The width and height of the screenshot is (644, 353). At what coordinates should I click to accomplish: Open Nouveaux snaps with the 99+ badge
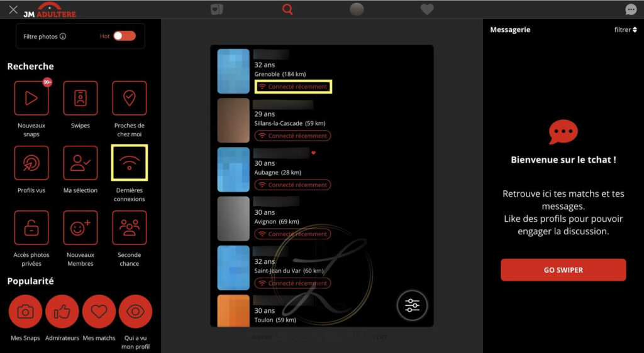point(31,98)
